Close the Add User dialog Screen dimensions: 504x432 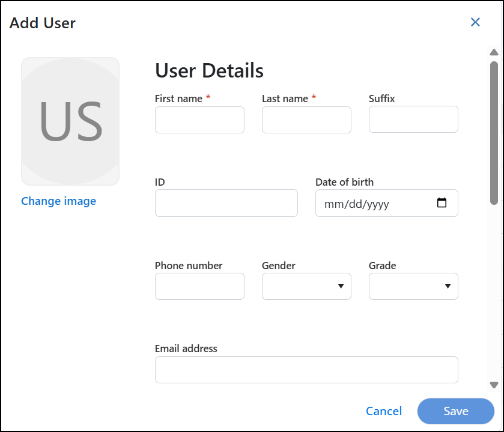[x=475, y=22]
